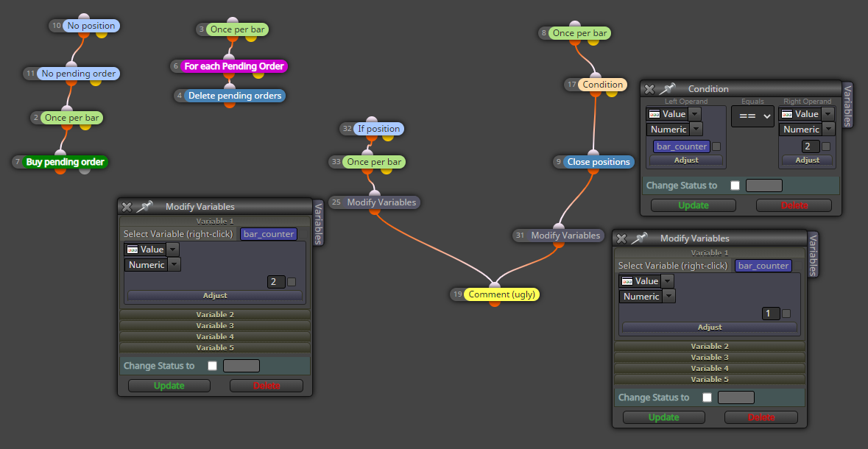Select 'Once per bar' node 3
This screenshot has width=868, height=449.
[x=237, y=29]
